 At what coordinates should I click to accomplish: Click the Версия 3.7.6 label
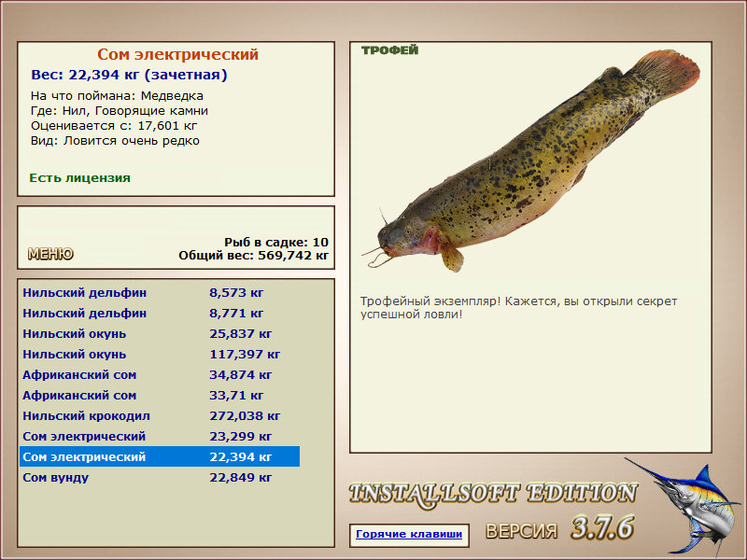pyautogui.click(x=559, y=528)
